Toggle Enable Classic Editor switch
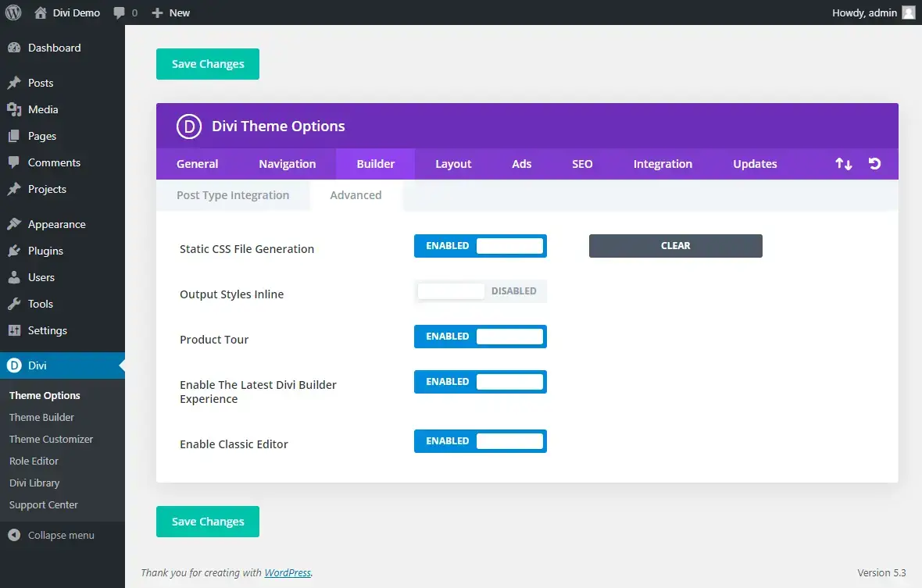Screen dimensions: 922x588 [481, 441]
